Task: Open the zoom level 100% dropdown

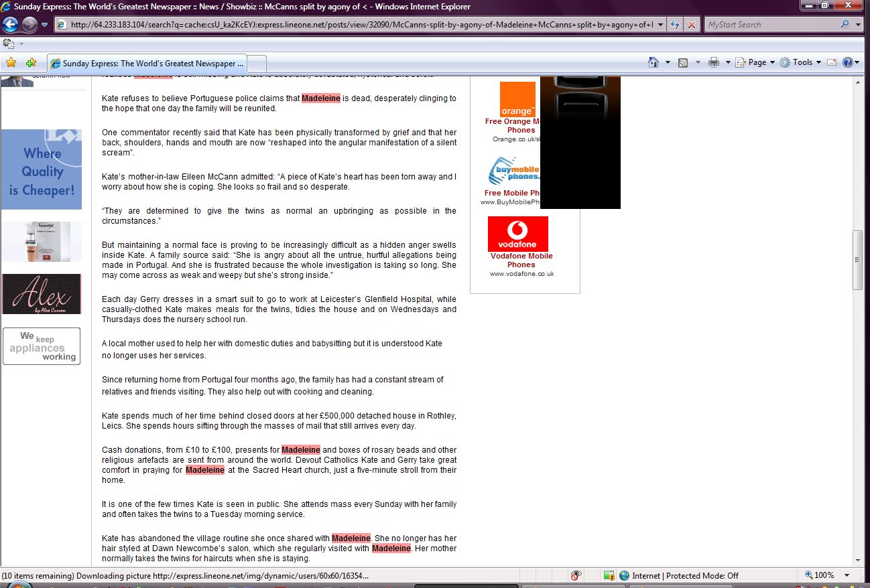Action: pos(847,575)
